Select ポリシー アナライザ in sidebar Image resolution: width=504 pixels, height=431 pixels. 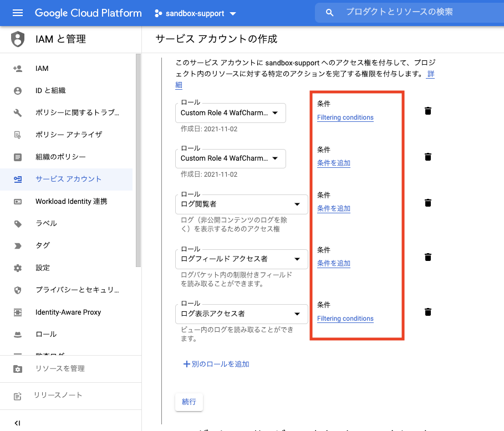coord(69,135)
